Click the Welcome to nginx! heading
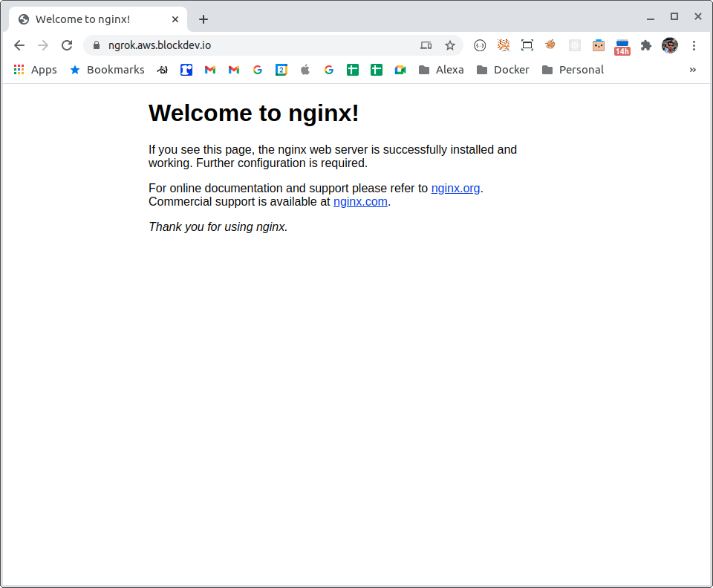713x588 pixels. (254, 113)
